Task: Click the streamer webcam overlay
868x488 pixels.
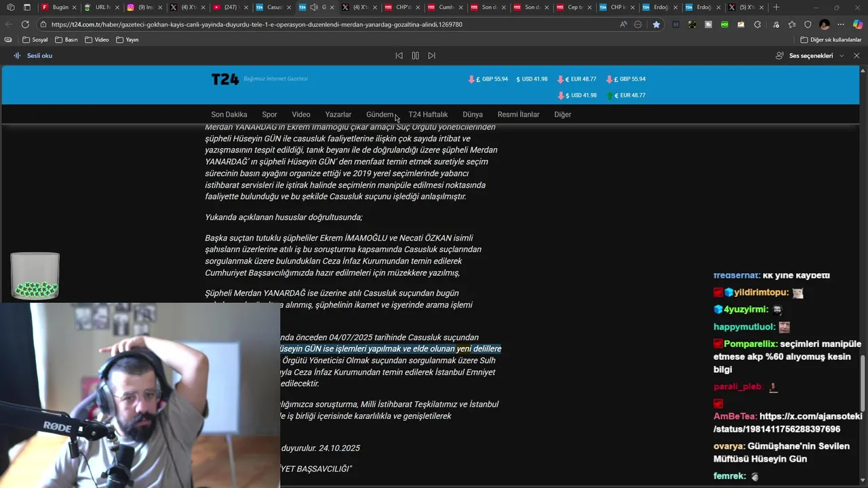Action: (140, 395)
